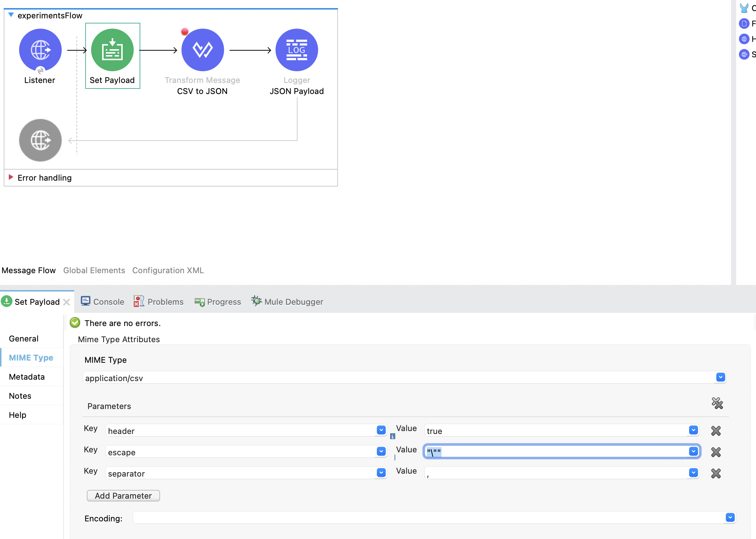Click the Error handling expander triangle
756x539 pixels.
tap(12, 177)
